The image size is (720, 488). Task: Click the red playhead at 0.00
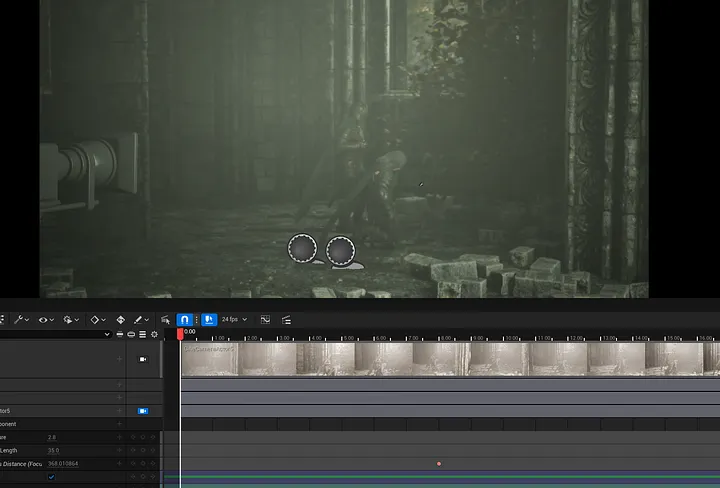[x=180, y=333]
